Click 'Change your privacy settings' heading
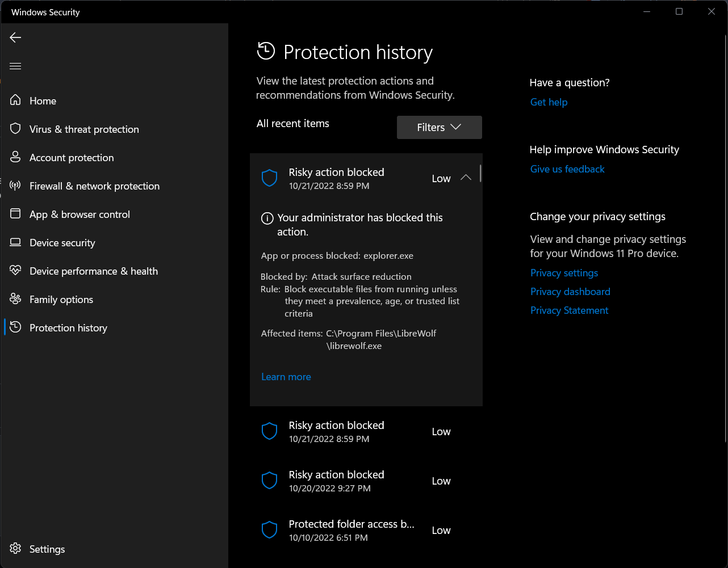728x568 pixels. [597, 216]
